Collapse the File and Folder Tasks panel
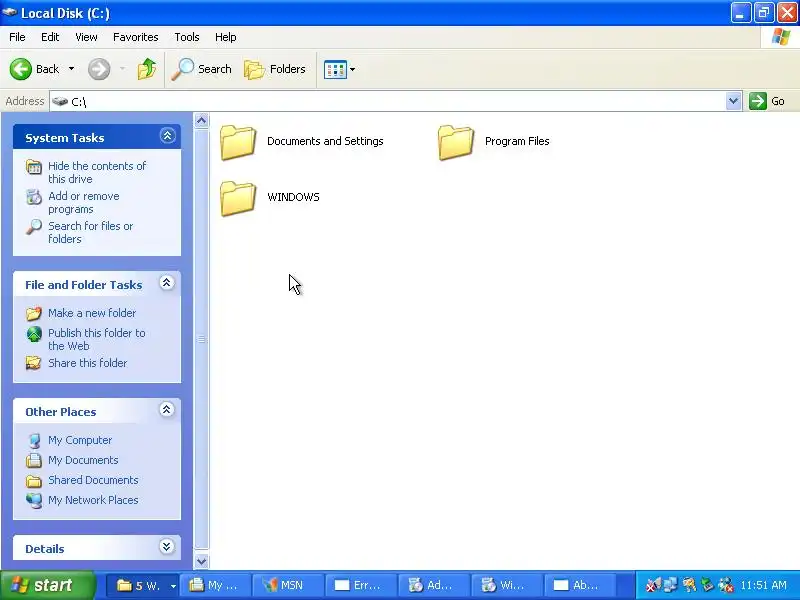Image resolution: width=800 pixels, height=600 pixels. point(166,283)
